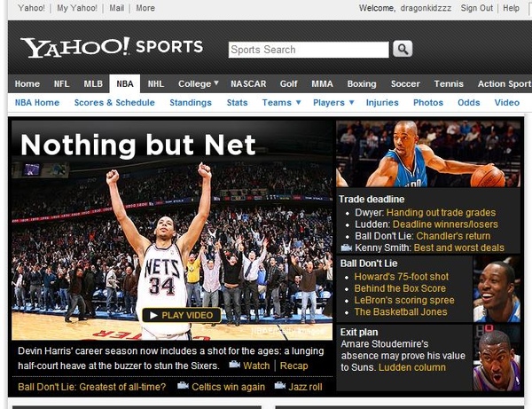Click camera icon before Celtics win again
532x409 pixels.
(x=183, y=386)
